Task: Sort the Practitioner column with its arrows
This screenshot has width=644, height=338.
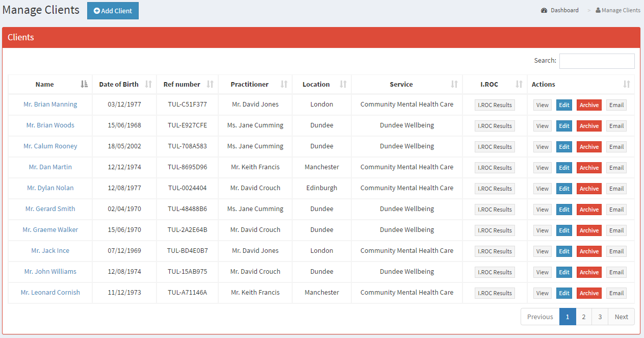Action: point(284,84)
